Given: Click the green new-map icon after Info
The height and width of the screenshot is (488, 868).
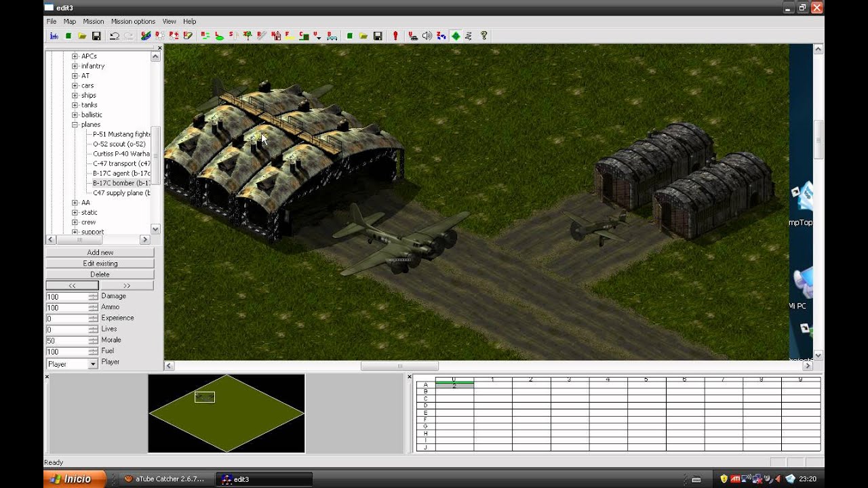Looking at the screenshot, I should 68,35.
